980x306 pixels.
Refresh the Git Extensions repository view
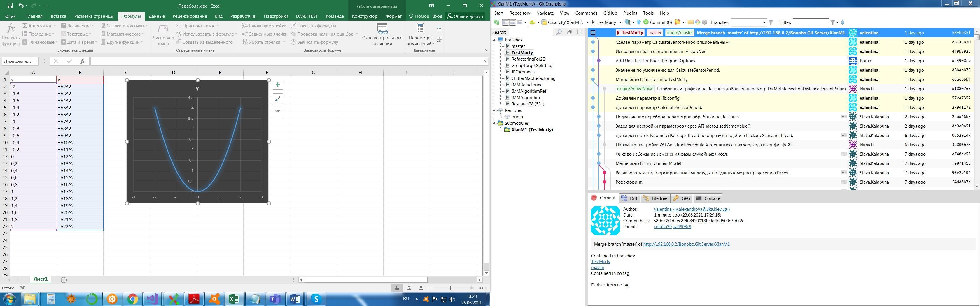pyautogui.click(x=496, y=22)
